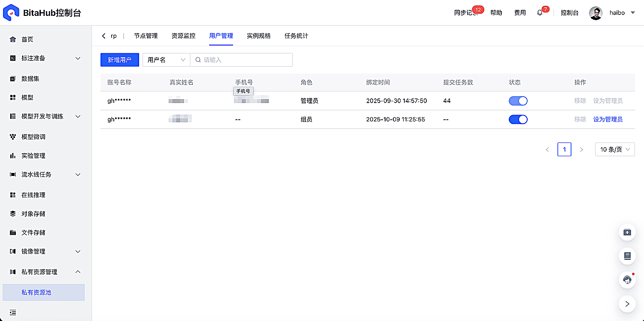Expand the 镜像管理 sidebar menu
This screenshot has width=644, height=321.
pos(78,251)
